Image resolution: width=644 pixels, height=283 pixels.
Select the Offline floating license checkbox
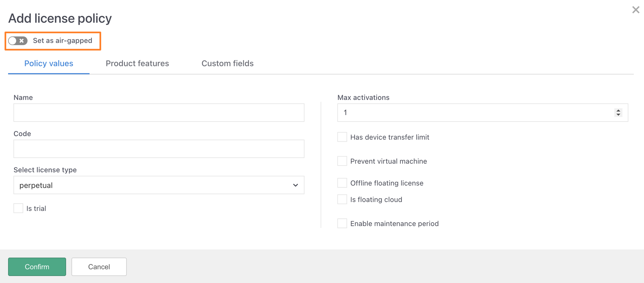342,183
